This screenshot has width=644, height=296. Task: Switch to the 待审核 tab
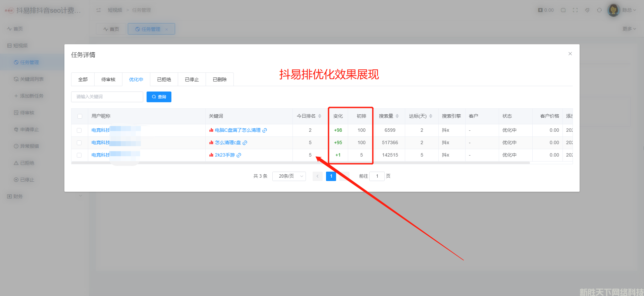pos(108,79)
